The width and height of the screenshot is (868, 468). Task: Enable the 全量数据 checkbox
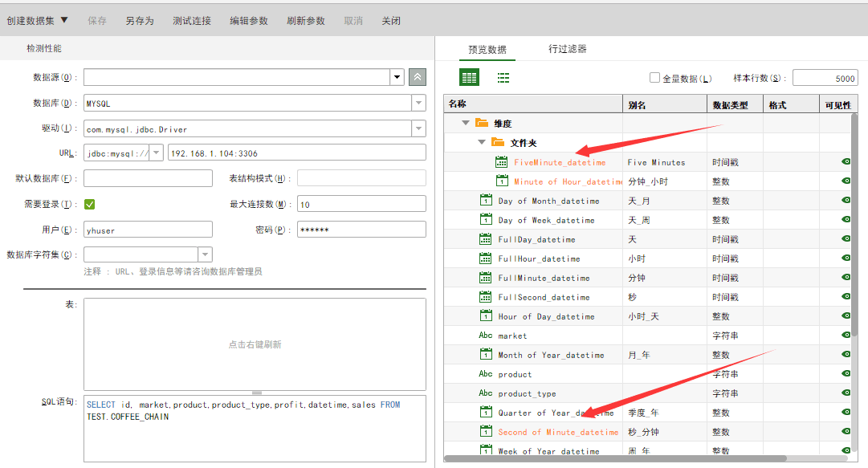pos(654,79)
